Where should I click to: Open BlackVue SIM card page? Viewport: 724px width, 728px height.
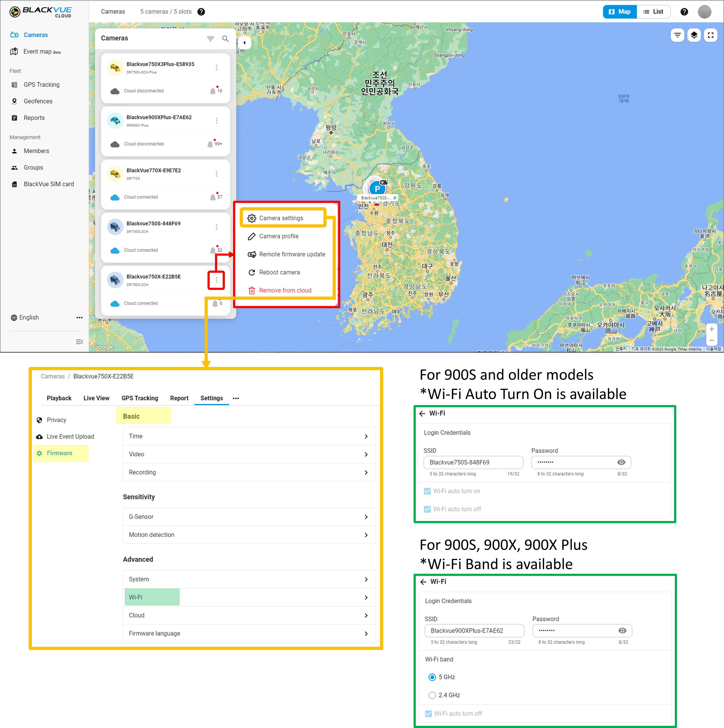(42, 184)
